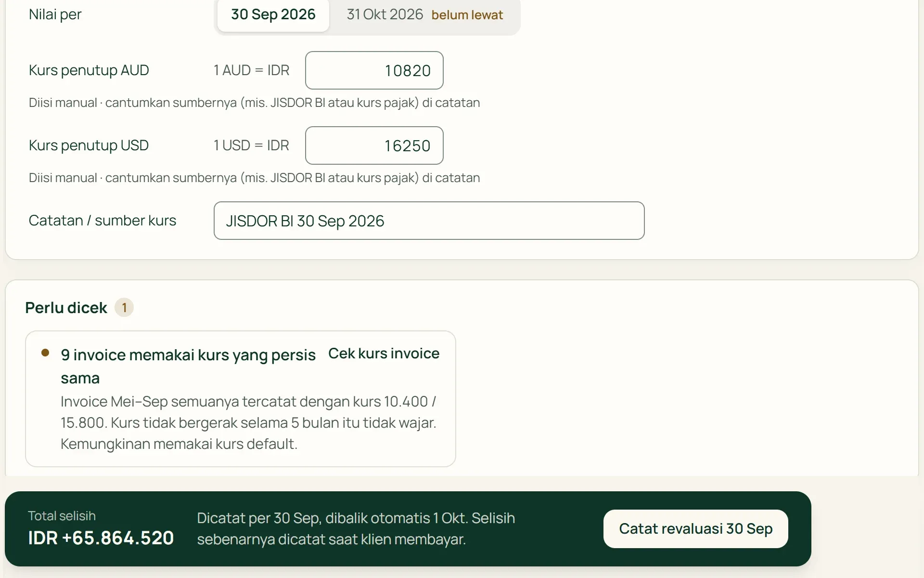Image resolution: width=924 pixels, height=578 pixels.
Task: Switch to the 31 Okt 2026 tab
Action: [424, 14]
